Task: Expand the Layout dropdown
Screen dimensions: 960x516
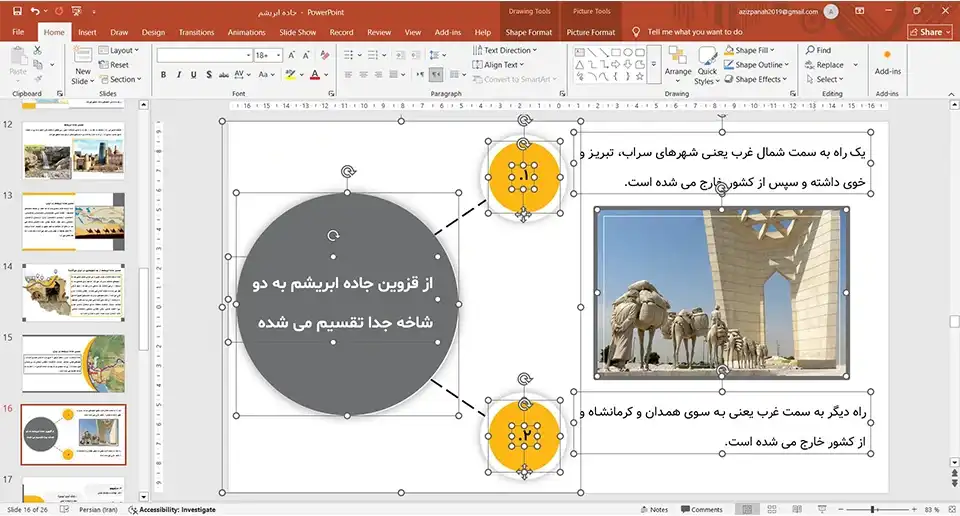Action: (119, 50)
